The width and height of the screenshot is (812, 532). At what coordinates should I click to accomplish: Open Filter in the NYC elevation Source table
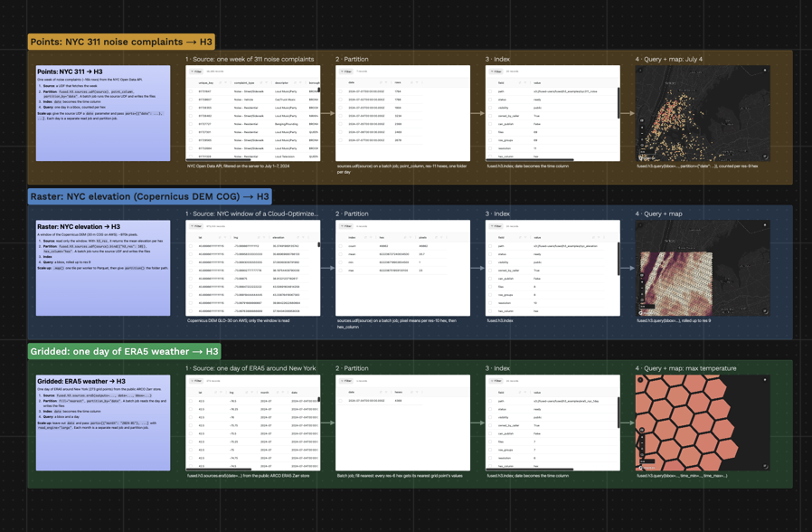pyautogui.click(x=196, y=226)
